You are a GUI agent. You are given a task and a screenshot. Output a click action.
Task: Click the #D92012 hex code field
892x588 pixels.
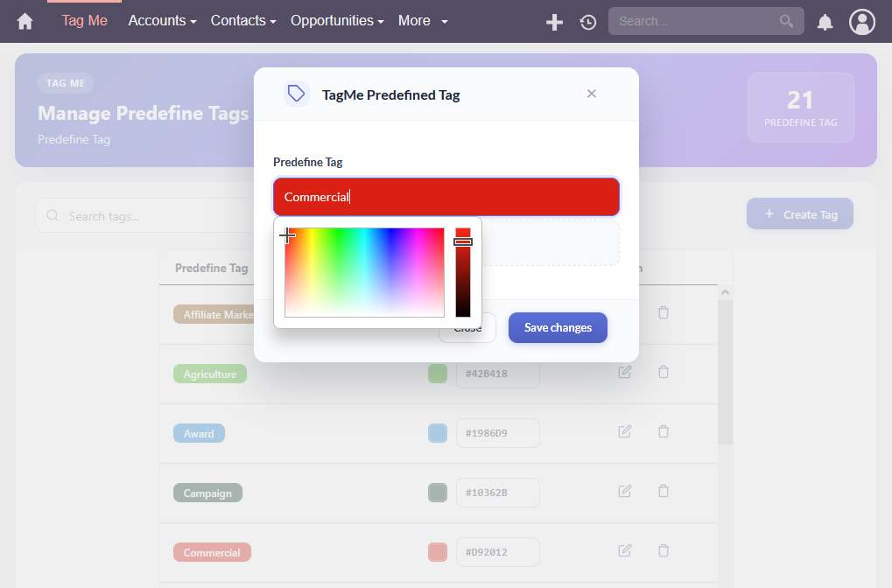(x=498, y=551)
